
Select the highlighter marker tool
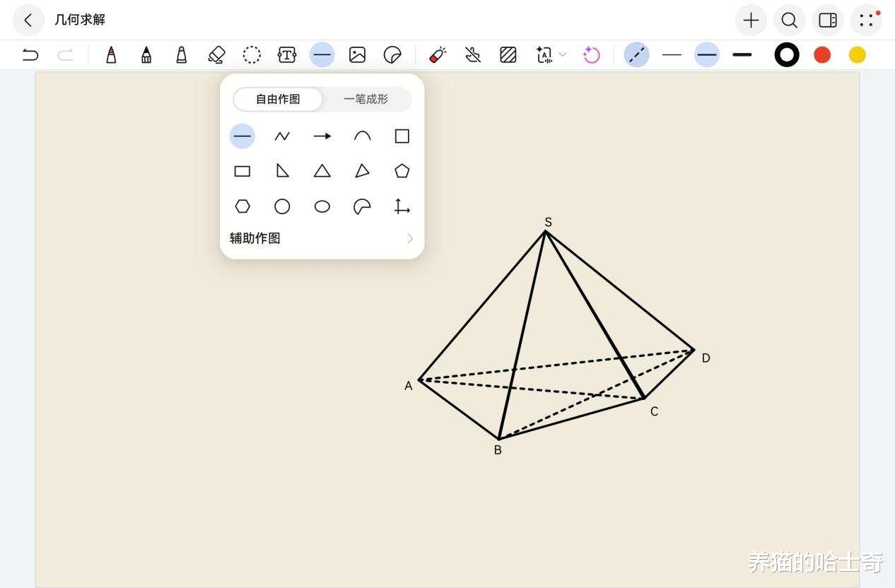182,54
